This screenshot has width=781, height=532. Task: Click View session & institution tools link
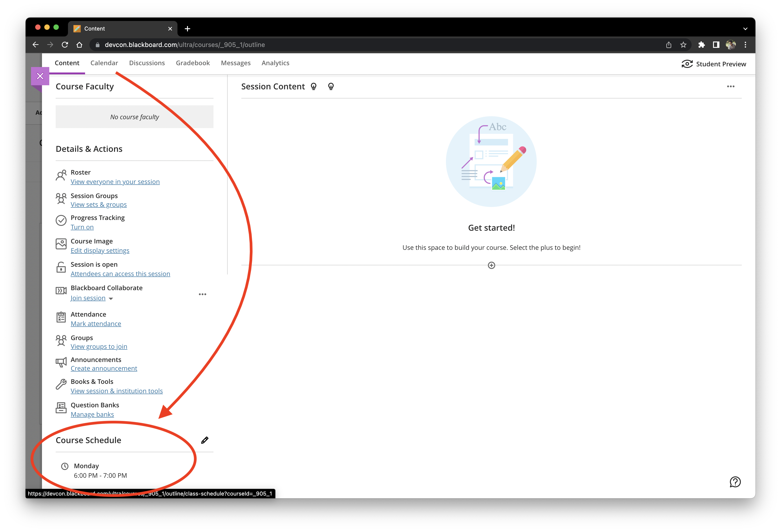tap(117, 391)
